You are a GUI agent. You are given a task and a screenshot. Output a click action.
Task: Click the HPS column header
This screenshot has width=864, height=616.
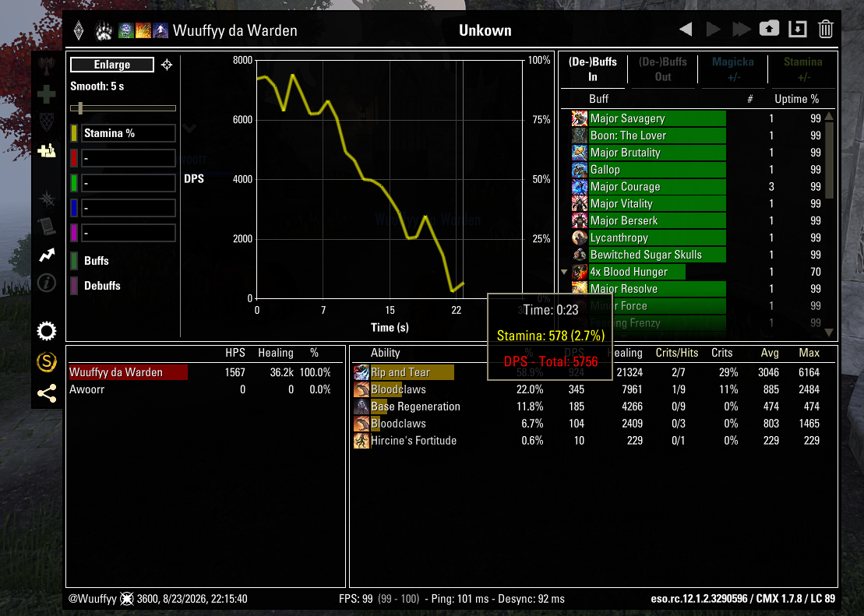pyautogui.click(x=235, y=354)
